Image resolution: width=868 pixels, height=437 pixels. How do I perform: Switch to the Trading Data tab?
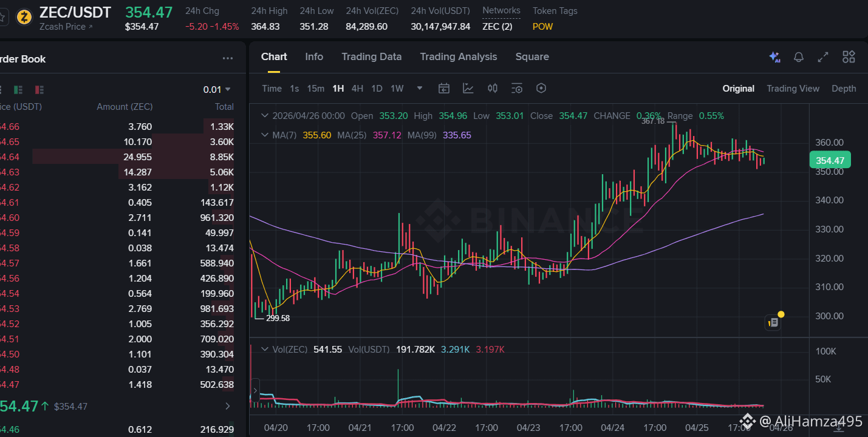pos(371,56)
